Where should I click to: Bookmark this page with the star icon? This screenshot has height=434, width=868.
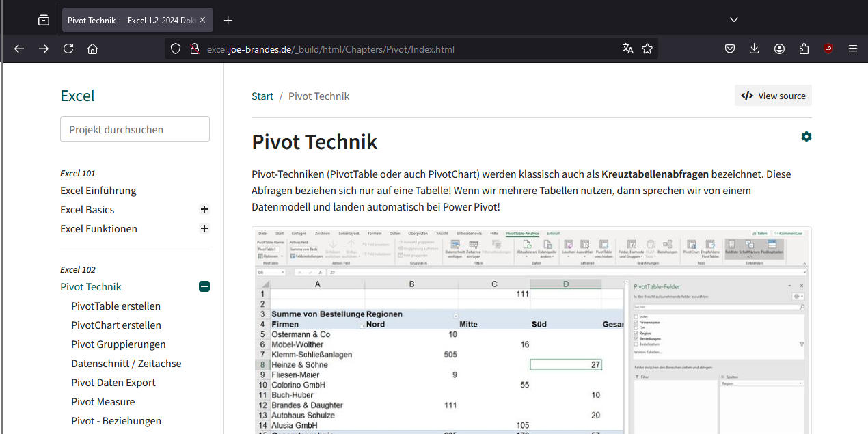pyautogui.click(x=647, y=49)
